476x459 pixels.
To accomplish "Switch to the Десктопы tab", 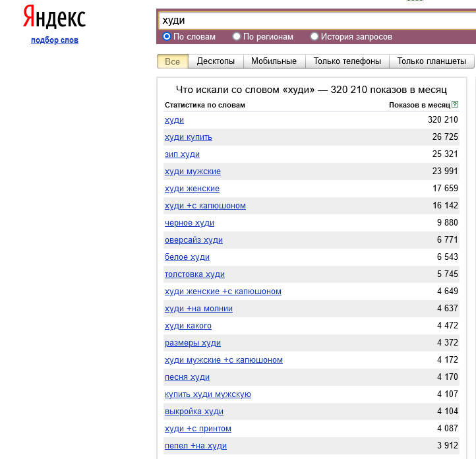I will [x=216, y=61].
